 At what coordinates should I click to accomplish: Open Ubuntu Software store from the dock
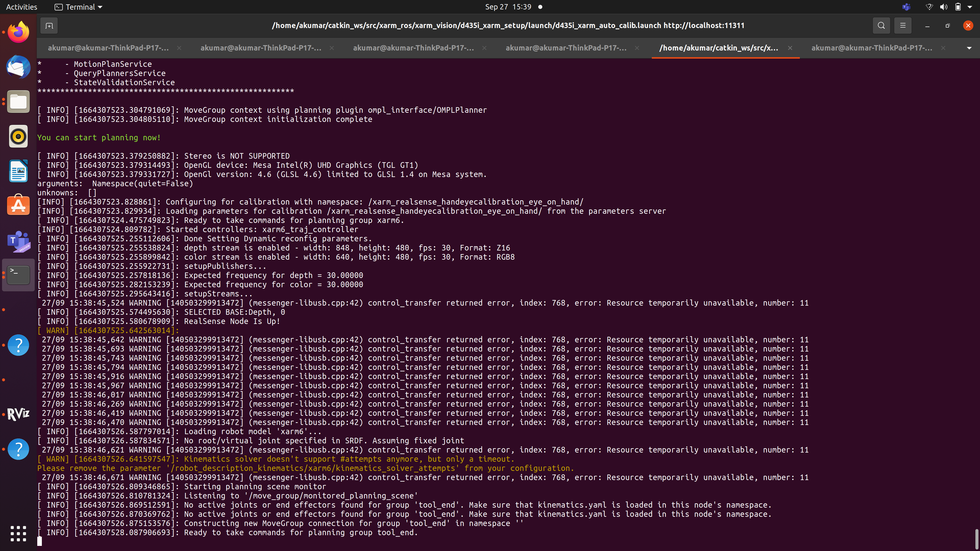click(18, 205)
